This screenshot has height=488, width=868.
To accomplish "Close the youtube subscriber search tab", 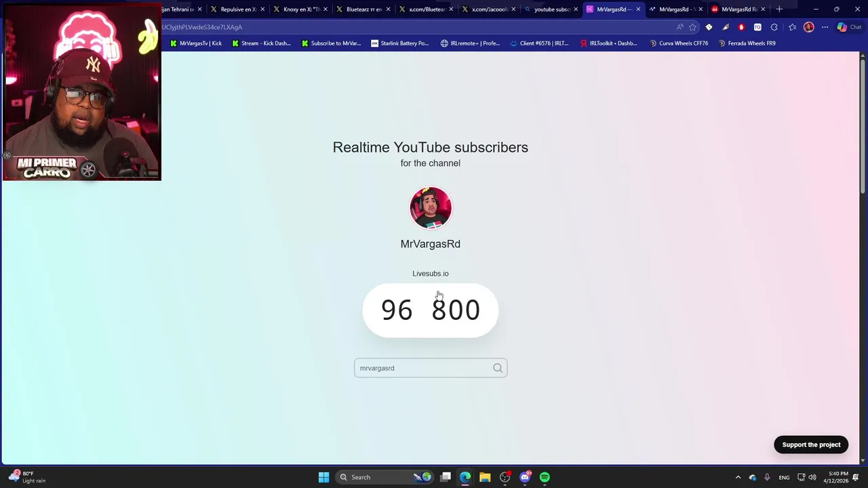I will pyautogui.click(x=576, y=9).
